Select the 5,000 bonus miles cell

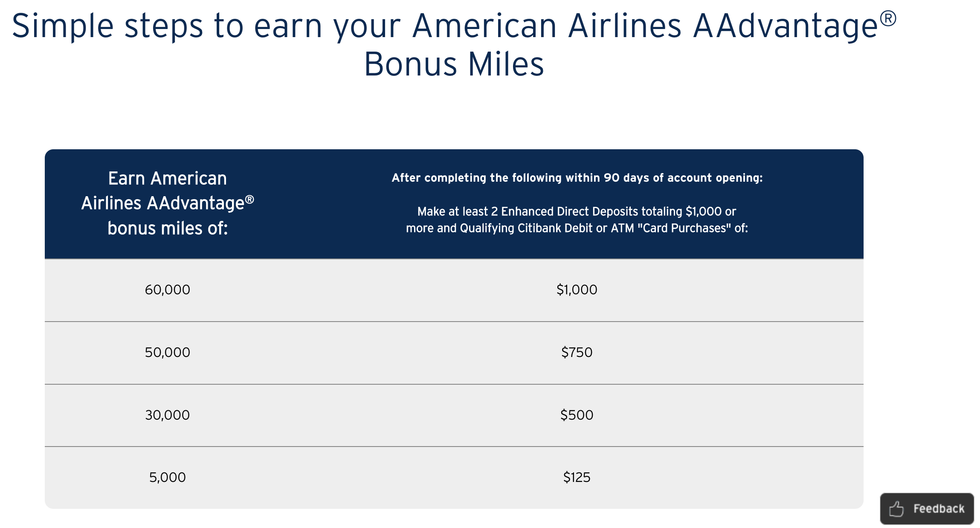click(x=168, y=477)
